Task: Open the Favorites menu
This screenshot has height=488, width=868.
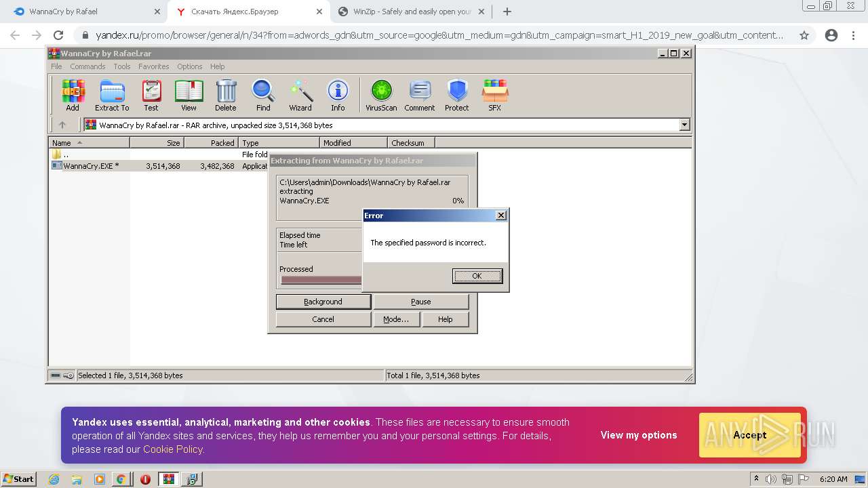Action: pyautogui.click(x=154, y=66)
